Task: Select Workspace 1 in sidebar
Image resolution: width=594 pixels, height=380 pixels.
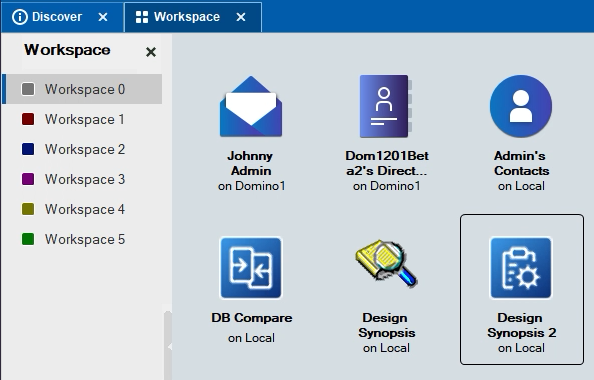Action: (82, 119)
